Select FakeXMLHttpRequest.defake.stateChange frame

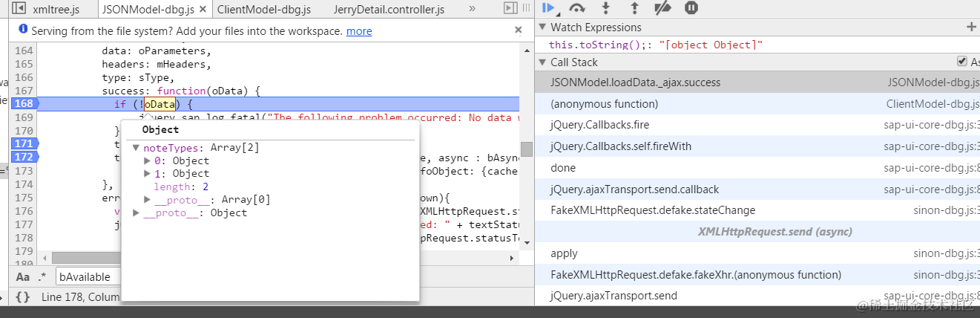(757, 210)
